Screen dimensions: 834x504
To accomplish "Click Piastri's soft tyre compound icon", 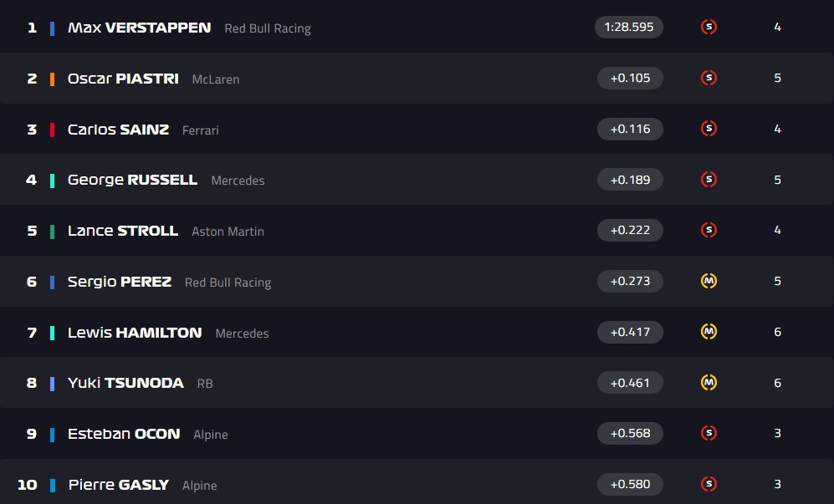I will coord(709,78).
